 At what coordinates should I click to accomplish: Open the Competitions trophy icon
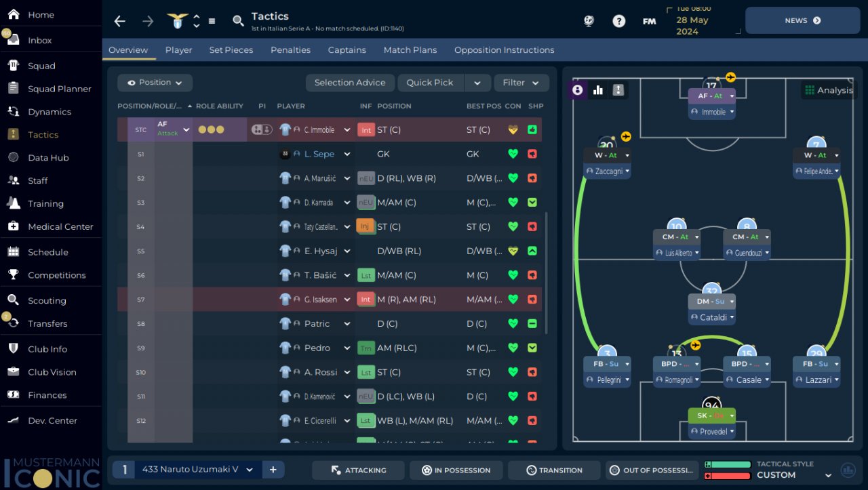14,275
